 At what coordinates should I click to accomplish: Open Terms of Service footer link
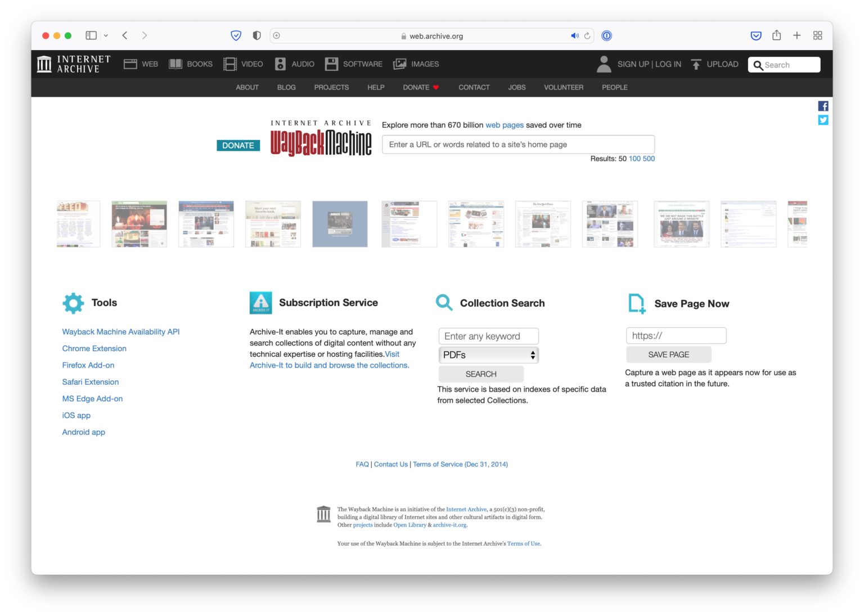(460, 464)
